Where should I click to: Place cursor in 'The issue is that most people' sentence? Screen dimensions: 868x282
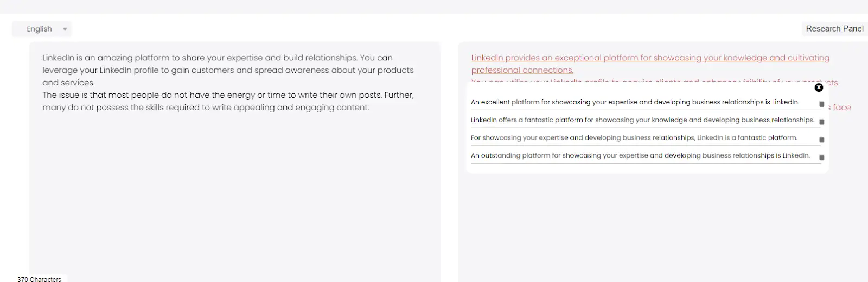(228, 101)
